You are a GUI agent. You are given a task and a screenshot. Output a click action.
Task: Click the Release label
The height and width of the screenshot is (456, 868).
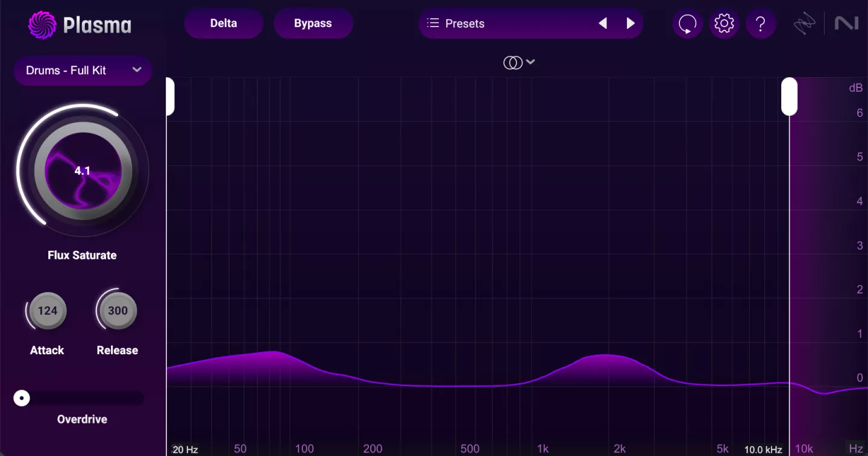(118, 350)
